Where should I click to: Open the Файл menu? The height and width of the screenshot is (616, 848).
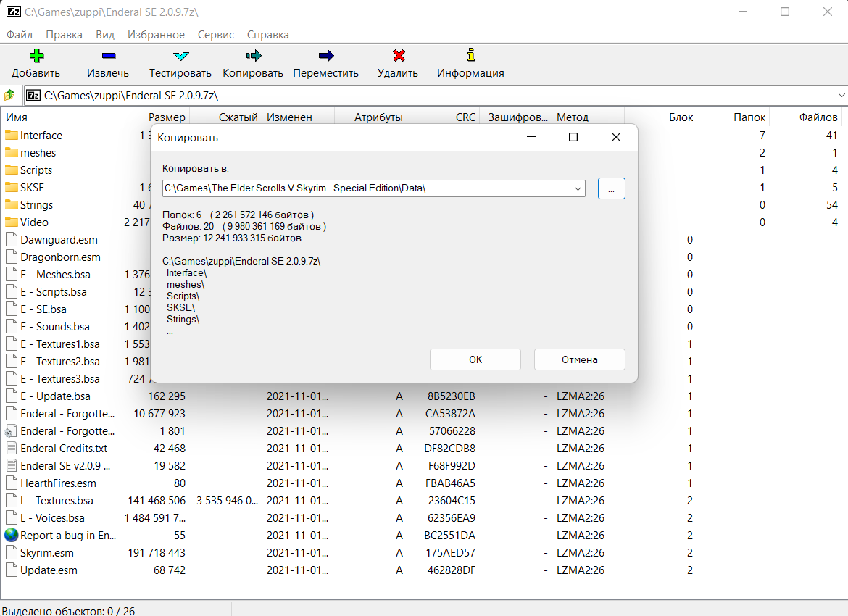tap(20, 35)
